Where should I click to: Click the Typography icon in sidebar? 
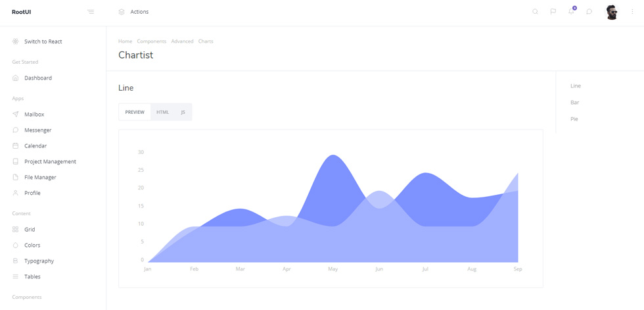coord(16,261)
